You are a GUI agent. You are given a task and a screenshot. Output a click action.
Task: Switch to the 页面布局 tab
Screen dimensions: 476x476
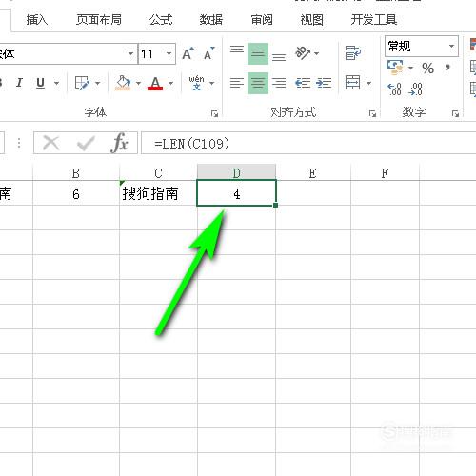pyautogui.click(x=99, y=20)
